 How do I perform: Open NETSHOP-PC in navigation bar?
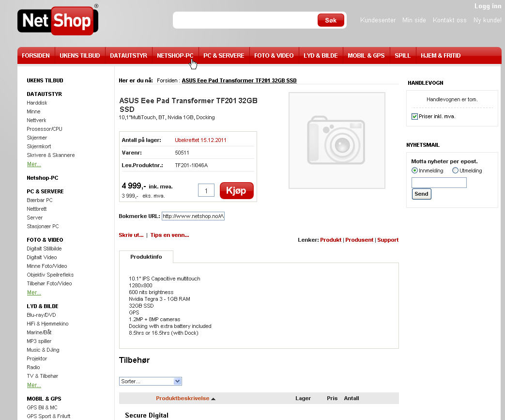coord(175,55)
